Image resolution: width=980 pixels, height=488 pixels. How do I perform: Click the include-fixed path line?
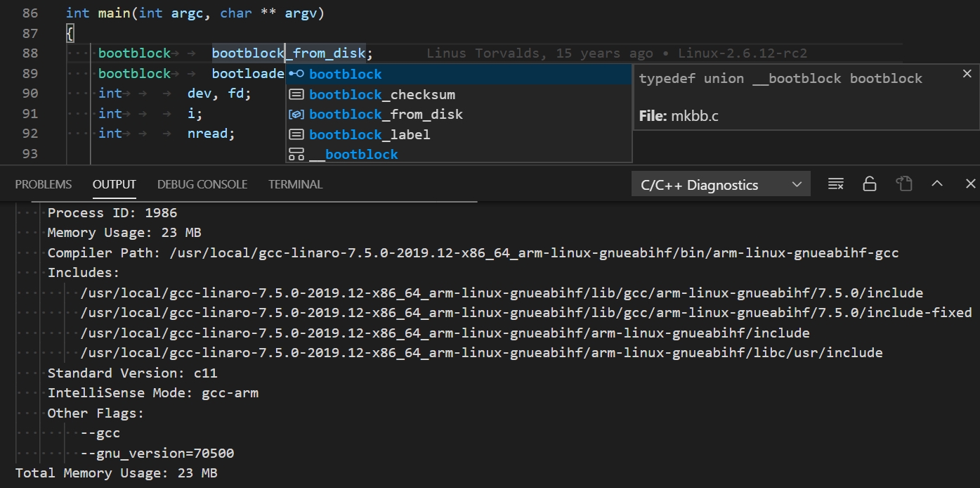pyautogui.click(x=526, y=313)
